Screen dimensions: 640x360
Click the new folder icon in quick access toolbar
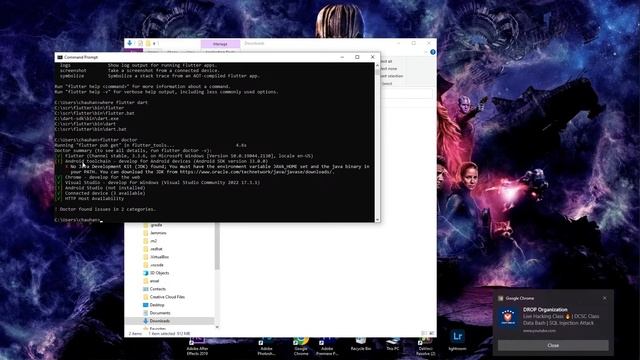(x=148, y=43)
